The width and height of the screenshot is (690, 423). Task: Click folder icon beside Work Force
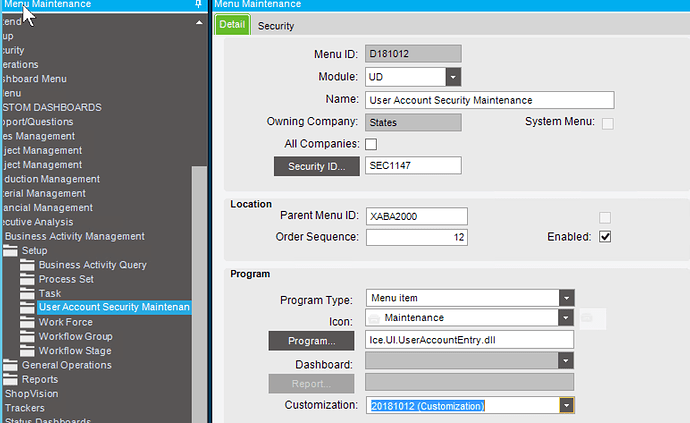point(27,322)
